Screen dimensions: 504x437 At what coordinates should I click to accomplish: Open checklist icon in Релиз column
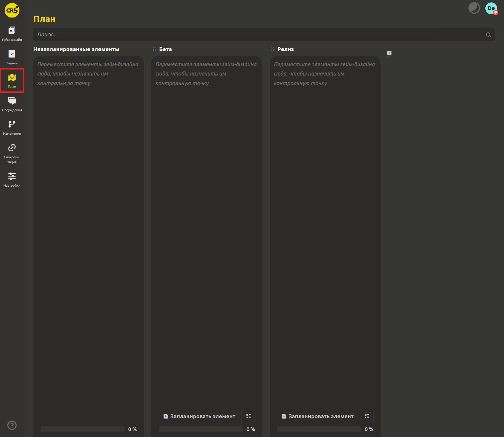tap(367, 416)
